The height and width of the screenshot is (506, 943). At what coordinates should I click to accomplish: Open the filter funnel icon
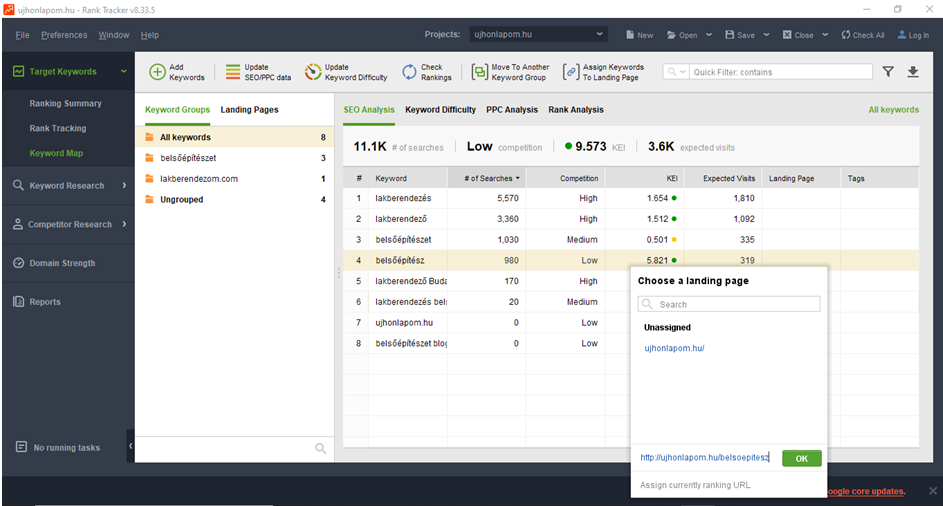tap(888, 72)
